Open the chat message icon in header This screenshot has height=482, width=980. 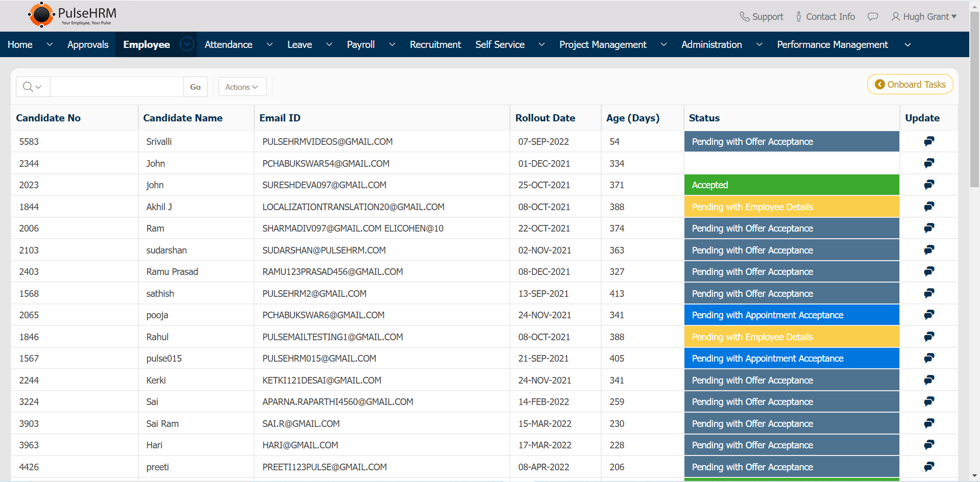(x=873, y=17)
